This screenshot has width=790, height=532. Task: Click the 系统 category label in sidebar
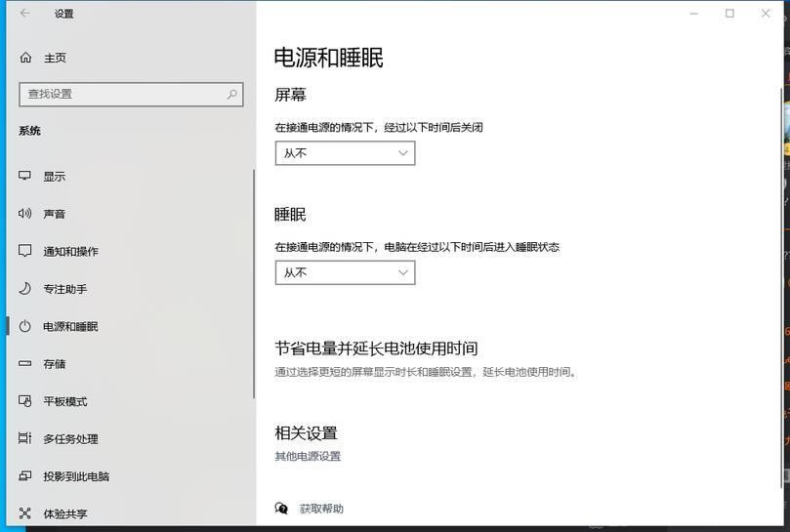point(29,131)
